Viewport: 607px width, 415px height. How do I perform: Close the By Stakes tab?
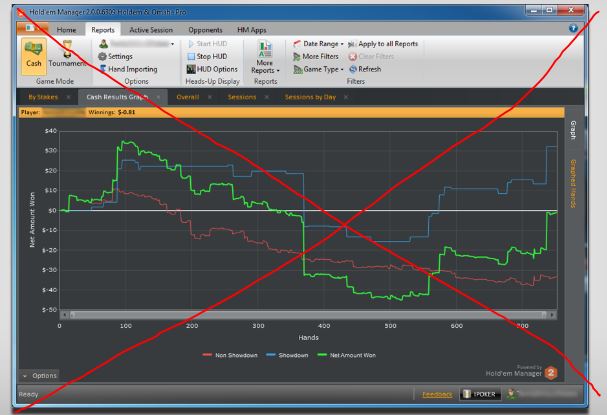click(x=69, y=97)
